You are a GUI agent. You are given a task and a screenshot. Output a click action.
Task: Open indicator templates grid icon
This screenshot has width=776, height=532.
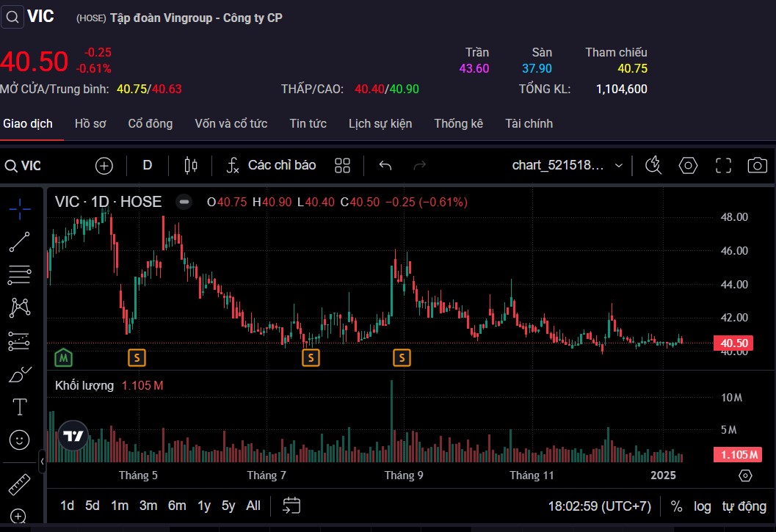click(342, 165)
